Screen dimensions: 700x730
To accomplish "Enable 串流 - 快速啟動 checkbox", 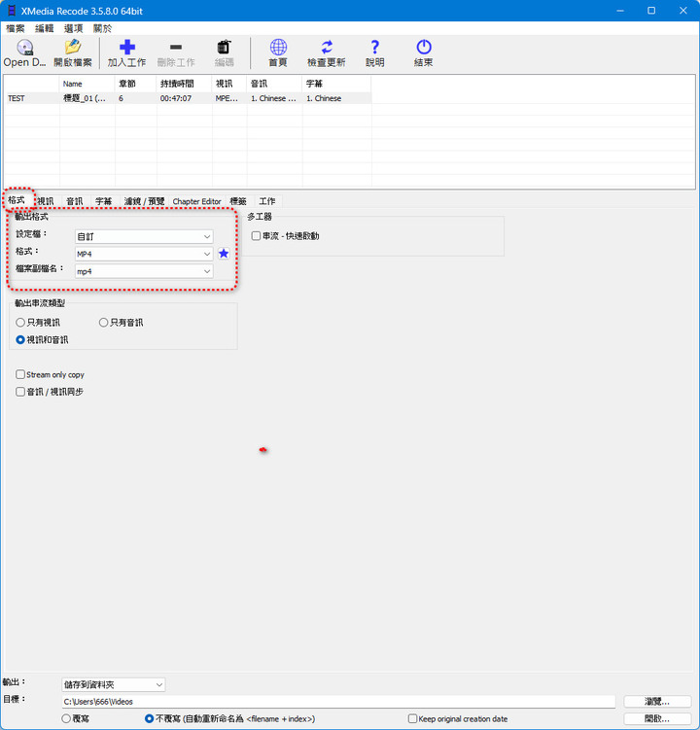I will tap(256, 236).
